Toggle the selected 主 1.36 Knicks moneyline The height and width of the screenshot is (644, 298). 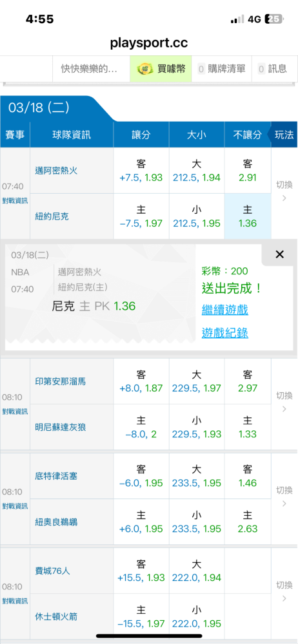(248, 216)
